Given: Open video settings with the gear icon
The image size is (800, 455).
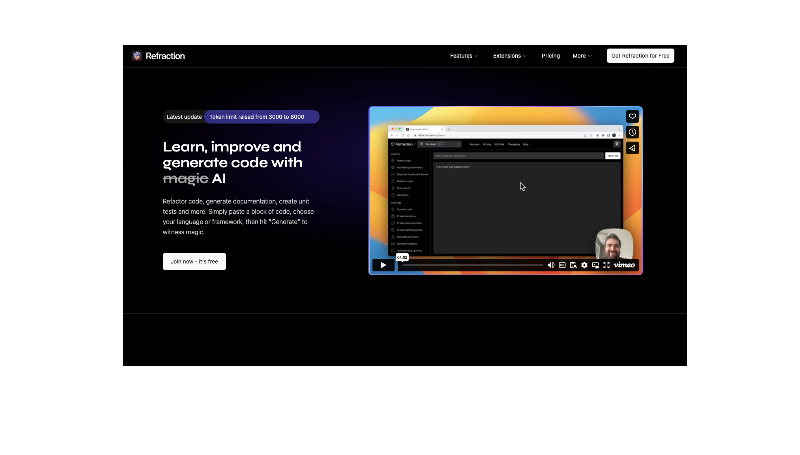Looking at the screenshot, I should click(x=584, y=265).
